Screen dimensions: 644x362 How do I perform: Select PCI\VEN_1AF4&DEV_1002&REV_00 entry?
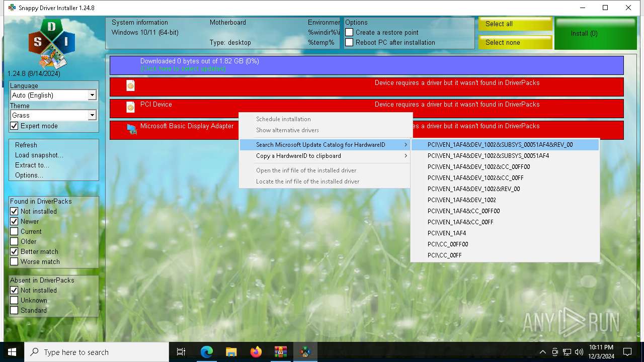505,189
